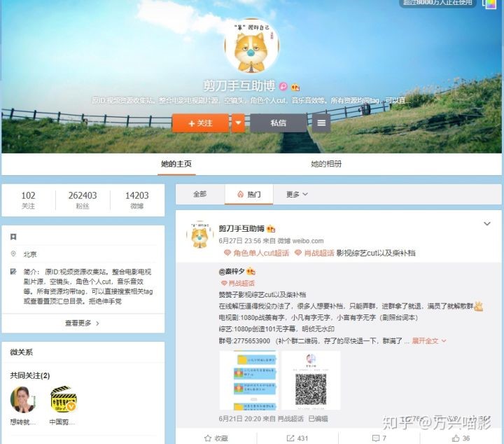Click the membership crown icon beside profile name
Screen dimensions: 504x444
[295, 87]
